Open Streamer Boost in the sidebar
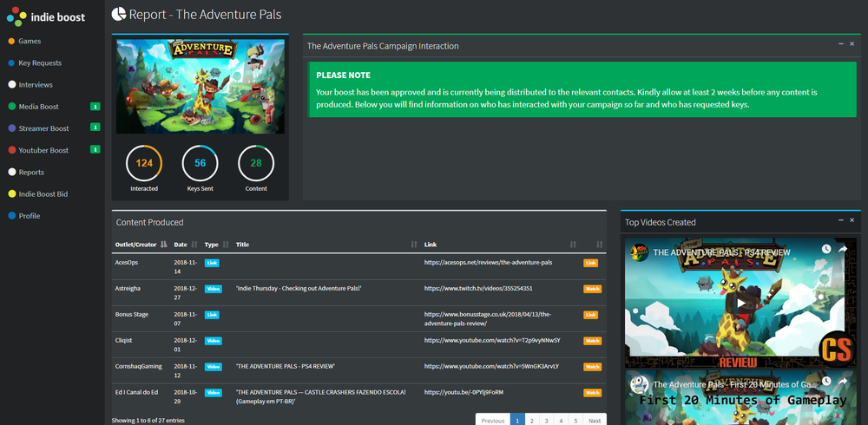Image resolution: width=868 pixels, height=425 pixels. 43,128
